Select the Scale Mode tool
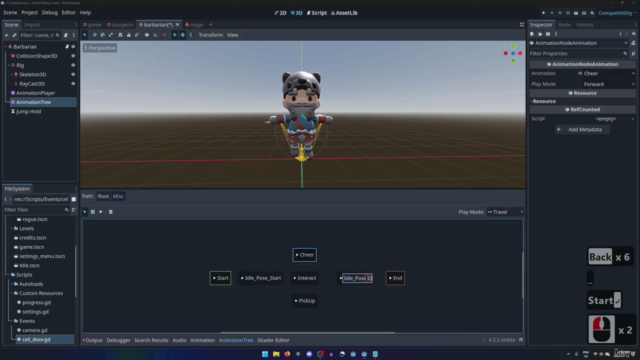This screenshot has height=360, width=640. click(x=111, y=35)
